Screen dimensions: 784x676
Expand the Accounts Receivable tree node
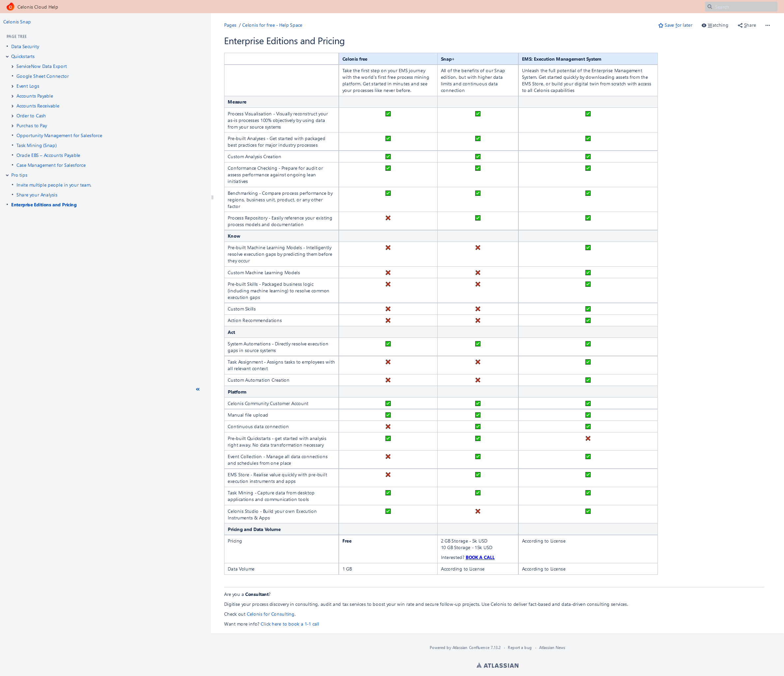tap(13, 106)
